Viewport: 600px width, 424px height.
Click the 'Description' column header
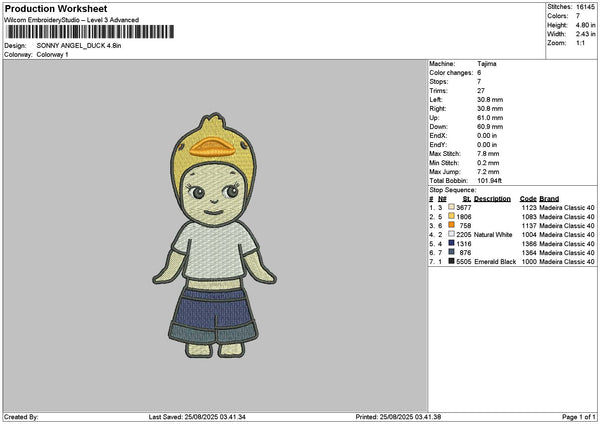(492, 199)
